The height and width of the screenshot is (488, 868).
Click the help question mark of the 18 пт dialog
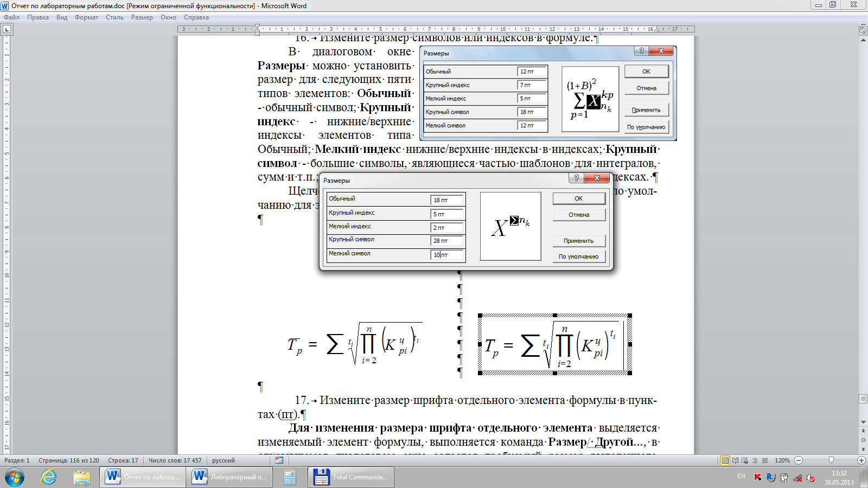click(x=576, y=178)
